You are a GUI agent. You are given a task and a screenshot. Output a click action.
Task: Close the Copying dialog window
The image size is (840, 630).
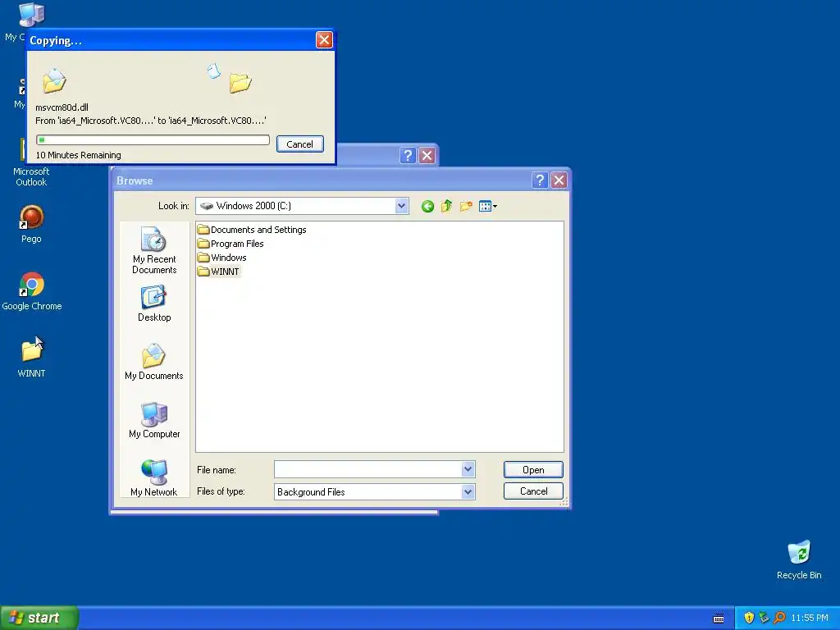324,39
